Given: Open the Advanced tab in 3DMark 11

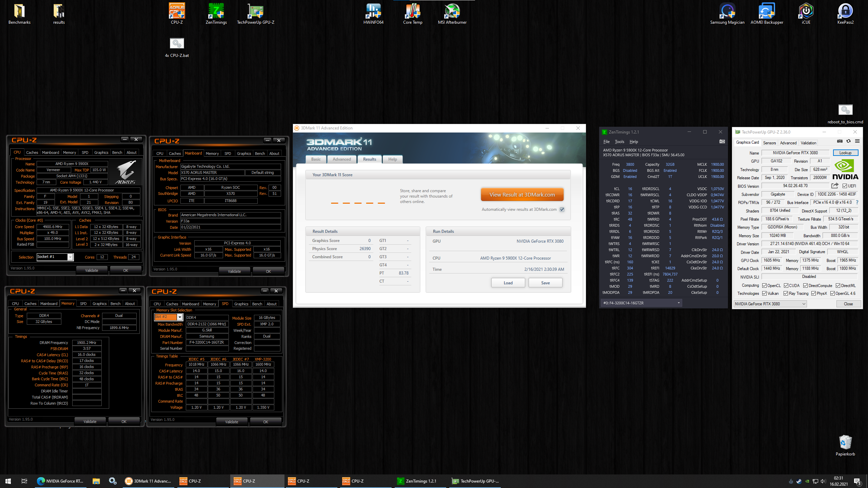Looking at the screenshot, I should (x=341, y=159).
